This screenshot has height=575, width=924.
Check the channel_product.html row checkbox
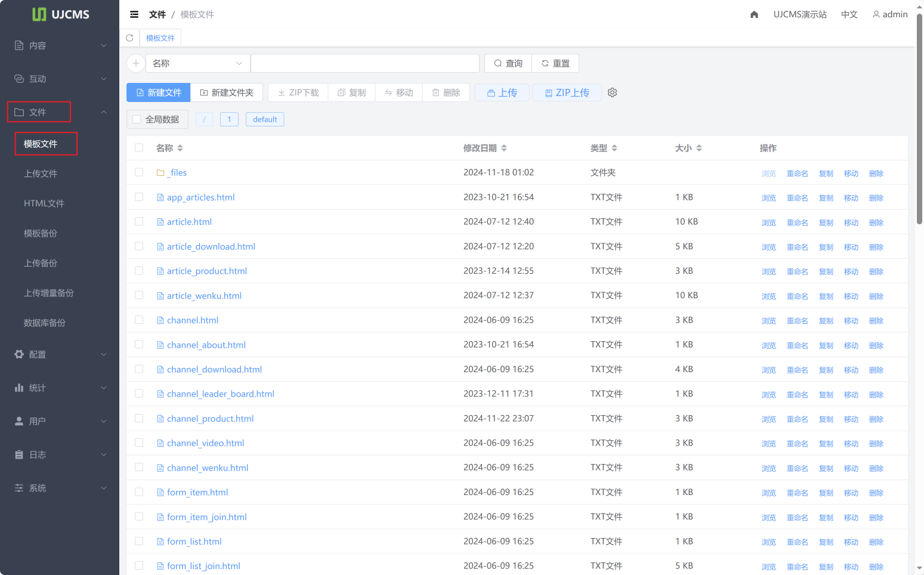click(x=139, y=418)
